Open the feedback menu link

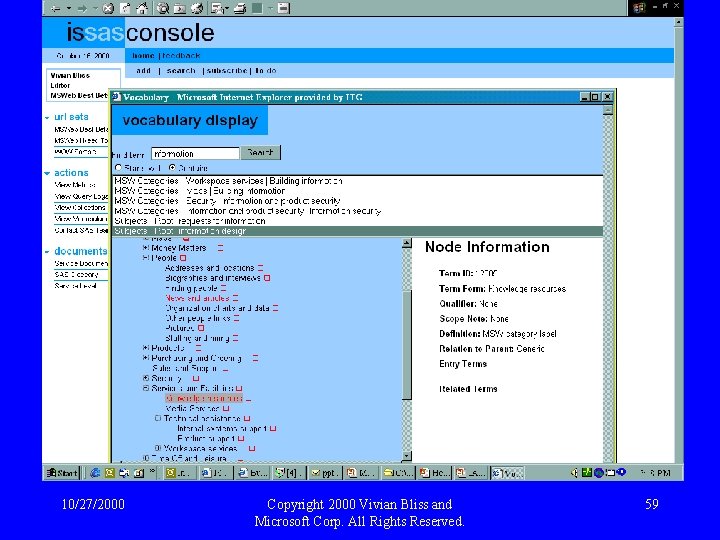pos(181,56)
